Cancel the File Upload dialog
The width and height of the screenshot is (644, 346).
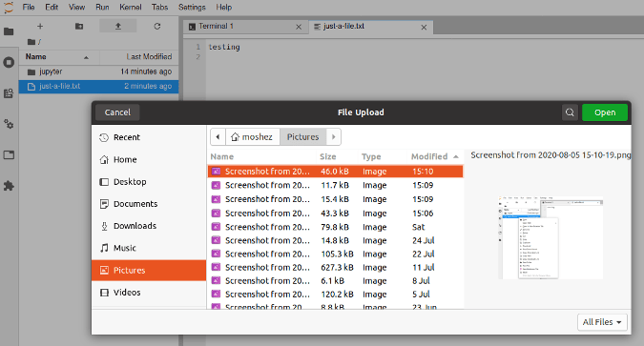(117, 112)
